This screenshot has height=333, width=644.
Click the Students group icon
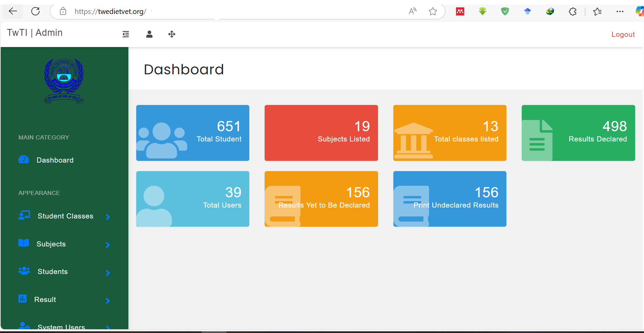[23, 271]
